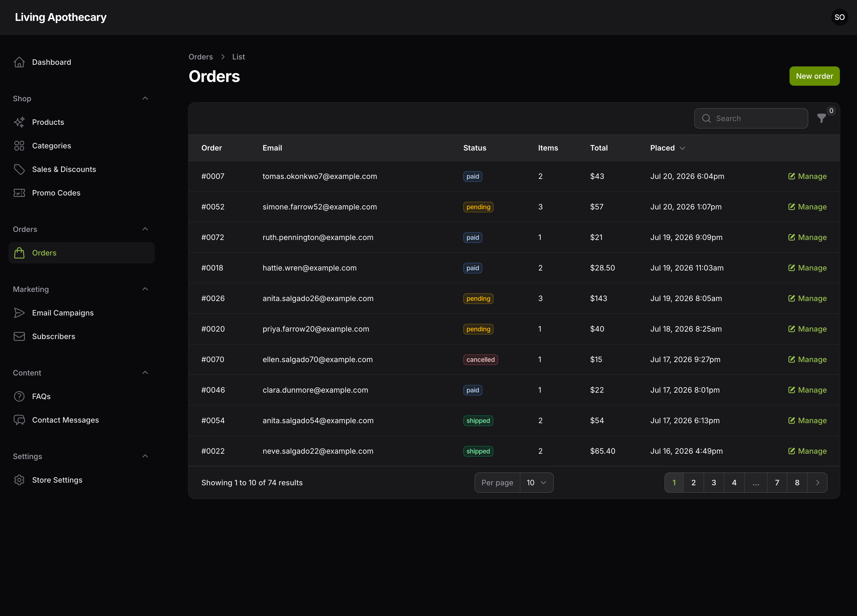Click the $143 total cell
857x616 pixels.
coord(599,298)
